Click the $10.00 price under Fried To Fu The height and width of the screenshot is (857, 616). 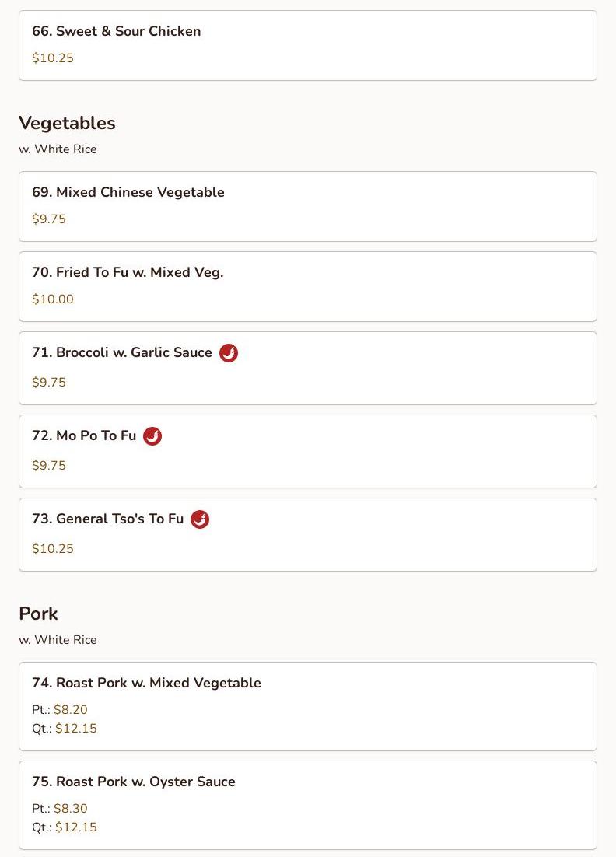click(x=52, y=299)
